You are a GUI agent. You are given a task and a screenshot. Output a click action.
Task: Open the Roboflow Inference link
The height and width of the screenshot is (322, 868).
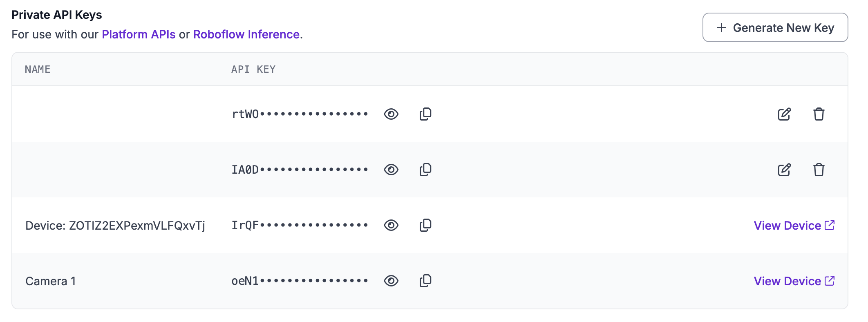[x=246, y=34]
